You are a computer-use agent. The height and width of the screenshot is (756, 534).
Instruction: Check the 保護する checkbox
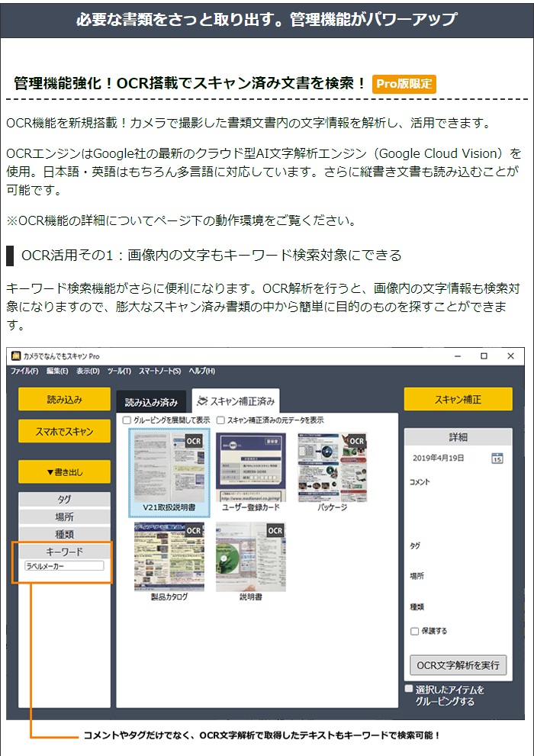(x=414, y=631)
